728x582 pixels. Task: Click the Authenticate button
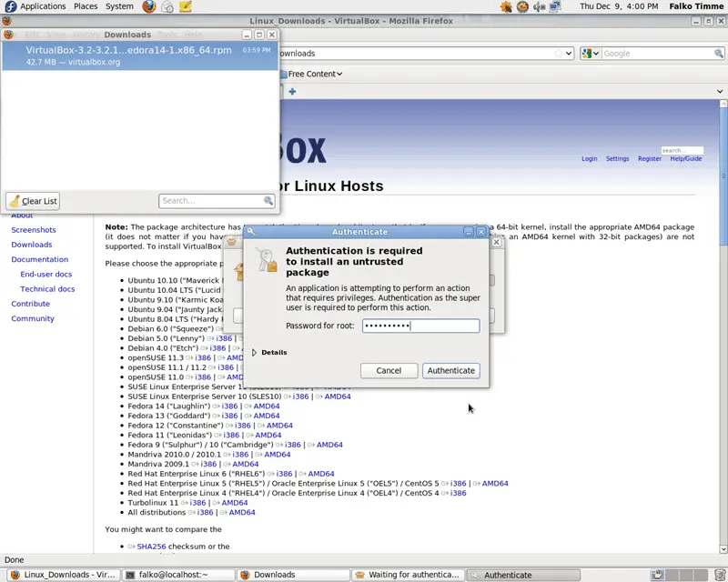point(450,370)
